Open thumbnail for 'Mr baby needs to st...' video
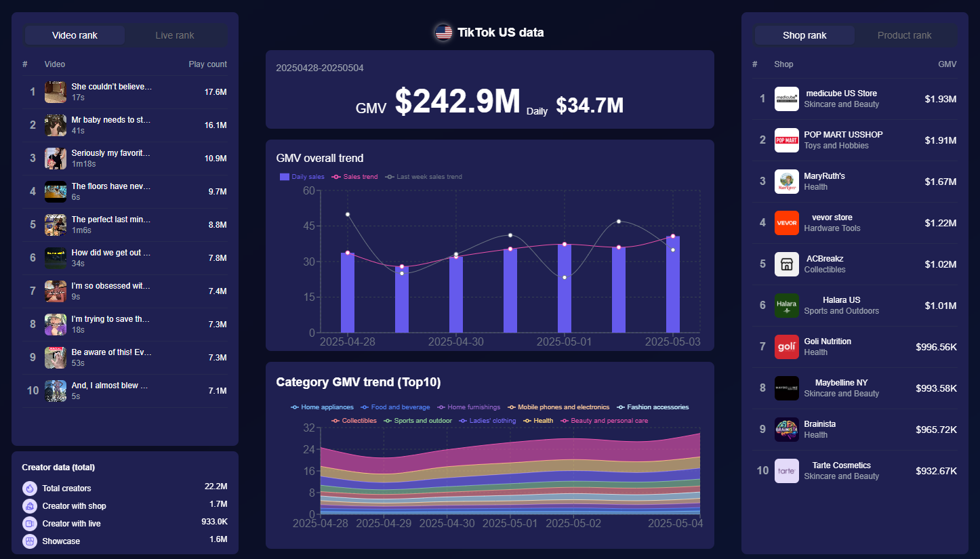Image resolution: width=980 pixels, height=559 pixels. pyautogui.click(x=56, y=125)
